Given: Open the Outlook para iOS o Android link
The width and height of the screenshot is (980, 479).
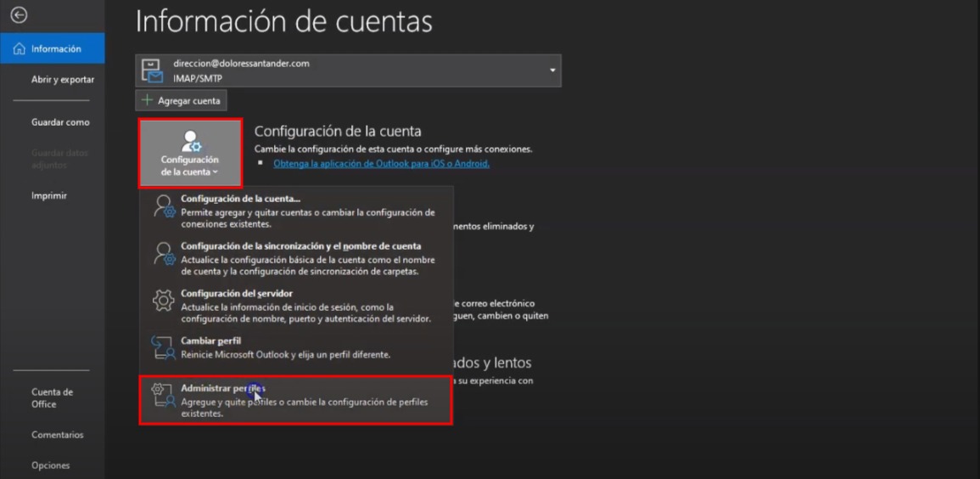Looking at the screenshot, I should [x=381, y=163].
